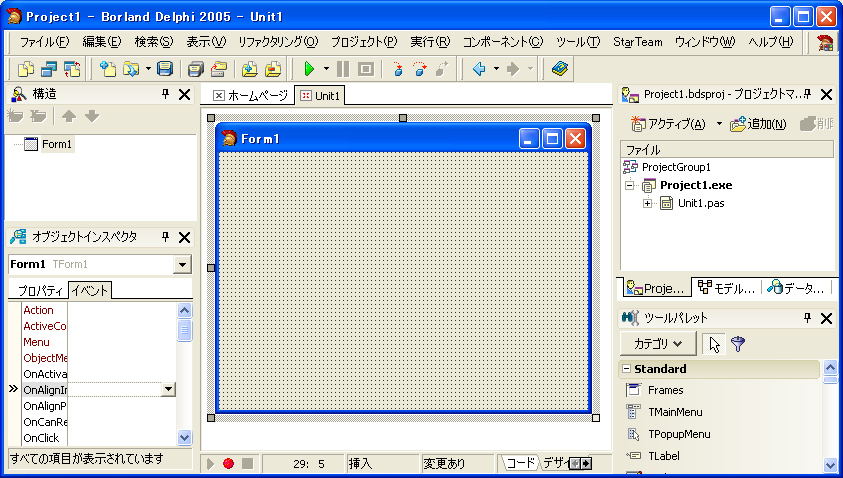
Task: Click tool palette scrollbar up arrow
Action: point(830,368)
